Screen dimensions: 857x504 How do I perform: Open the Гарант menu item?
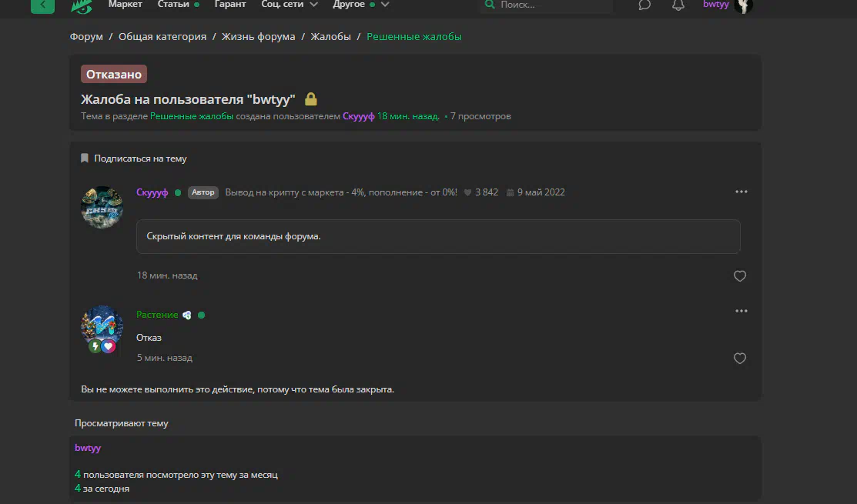coord(230,5)
